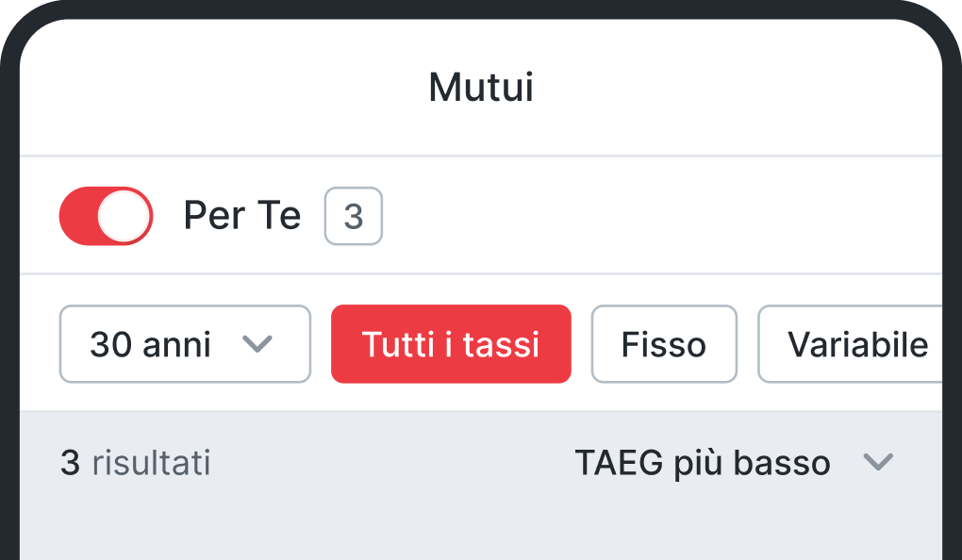
Task: Click TAEG più basso sort label
Action: pyautogui.click(x=703, y=462)
